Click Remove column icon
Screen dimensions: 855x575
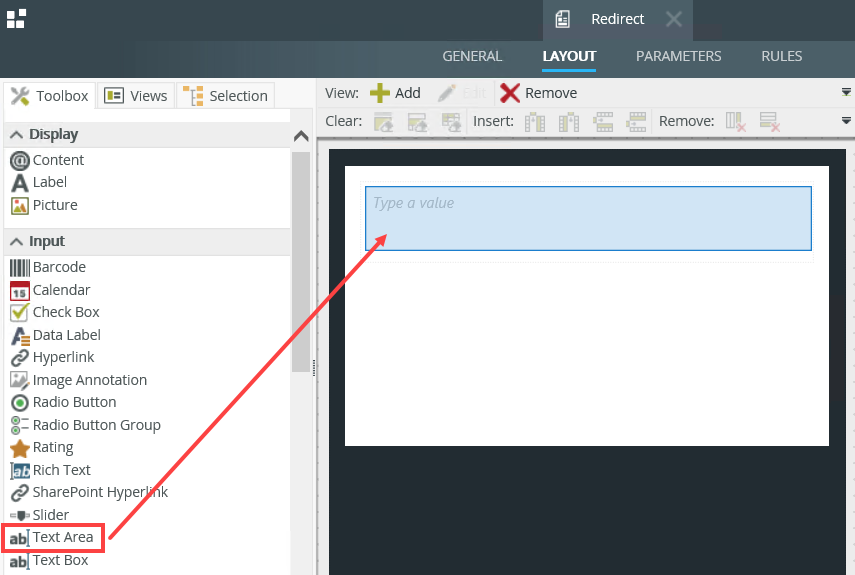coord(736,122)
